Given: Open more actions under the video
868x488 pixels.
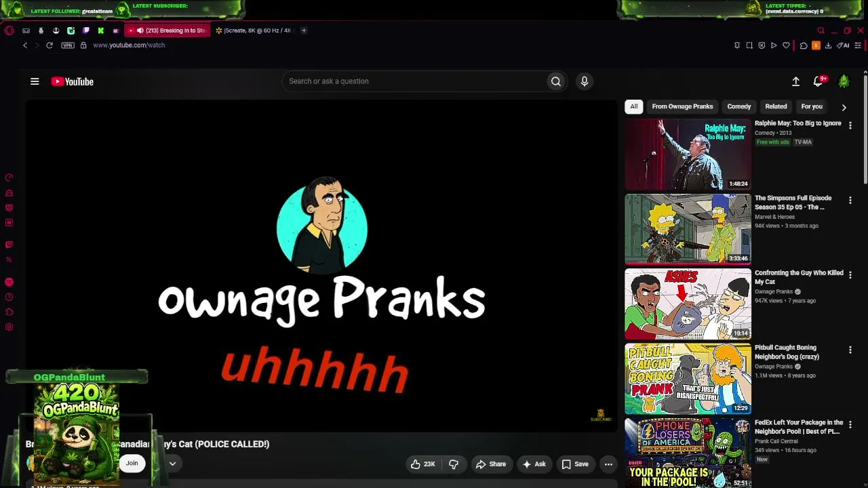Looking at the screenshot, I should tap(608, 464).
